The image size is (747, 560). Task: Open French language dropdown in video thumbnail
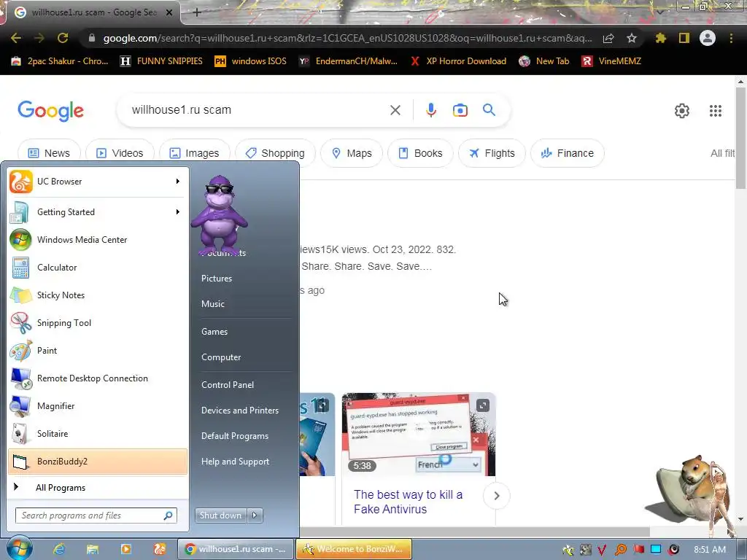click(x=448, y=464)
